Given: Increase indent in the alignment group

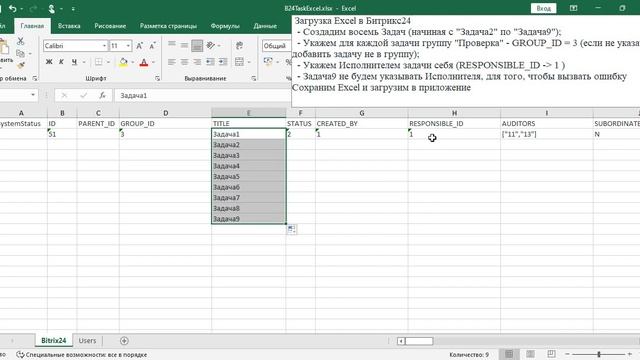Looking at the screenshot, I should tap(223, 62).
